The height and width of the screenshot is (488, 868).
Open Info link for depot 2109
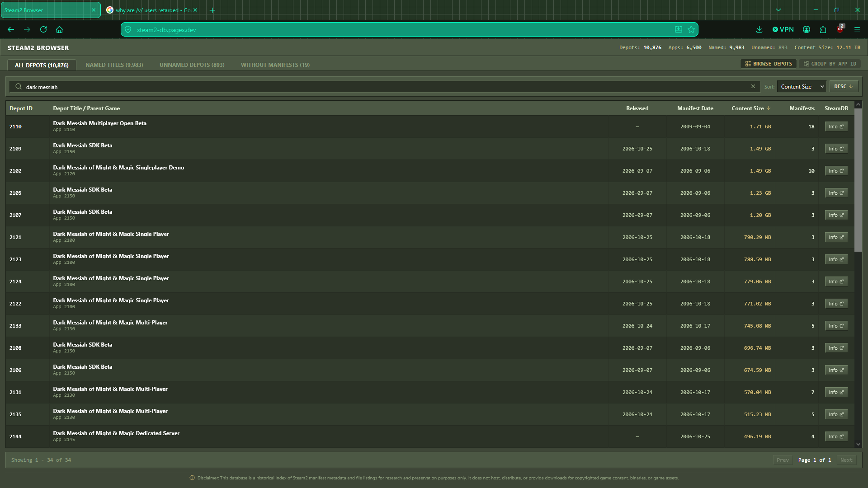pos(836,149)
